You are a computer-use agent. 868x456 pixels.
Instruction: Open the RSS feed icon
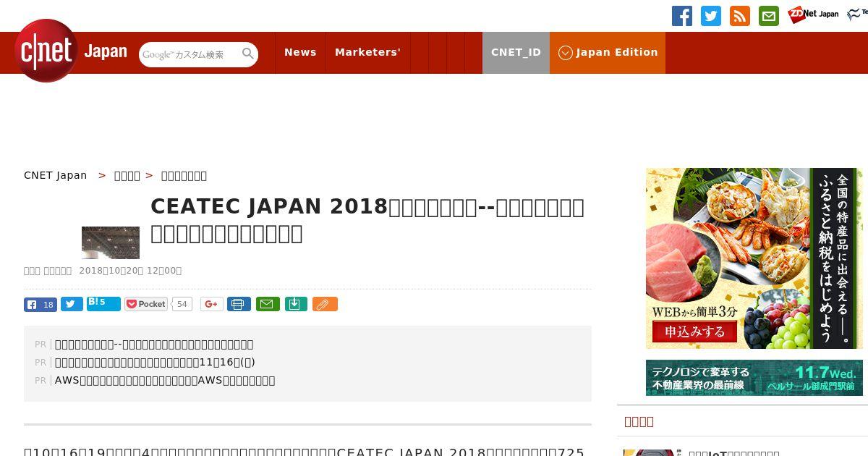click(x=740, y=16)
